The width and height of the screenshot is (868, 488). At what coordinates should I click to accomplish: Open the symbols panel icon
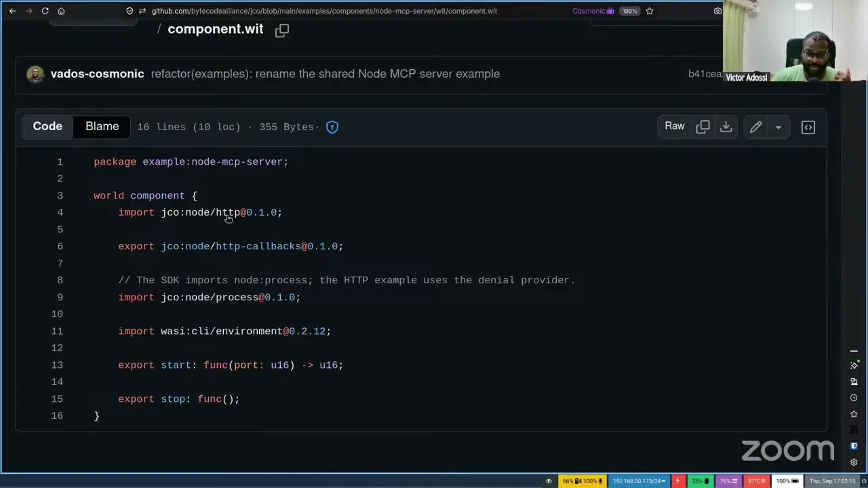pos(808,127)
